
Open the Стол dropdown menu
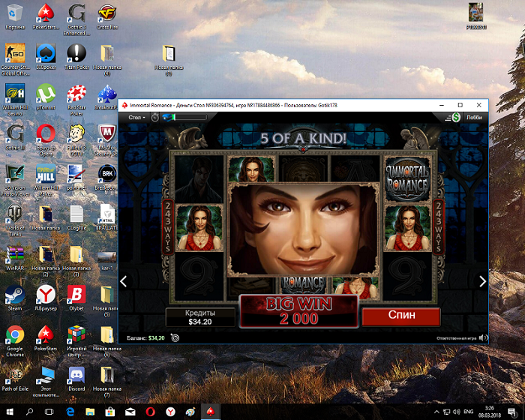[x=136, y=118]
